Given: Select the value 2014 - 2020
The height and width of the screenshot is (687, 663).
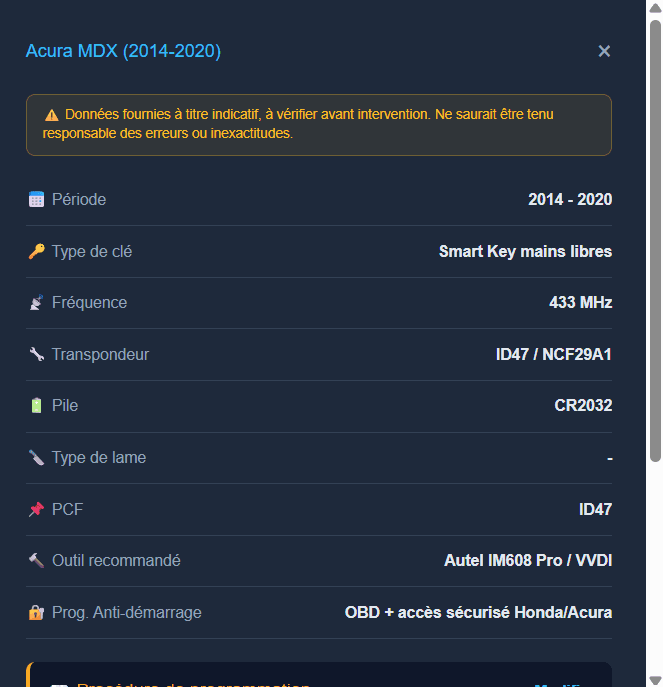Looking at the screenshot, I should [x=570, y=199].
